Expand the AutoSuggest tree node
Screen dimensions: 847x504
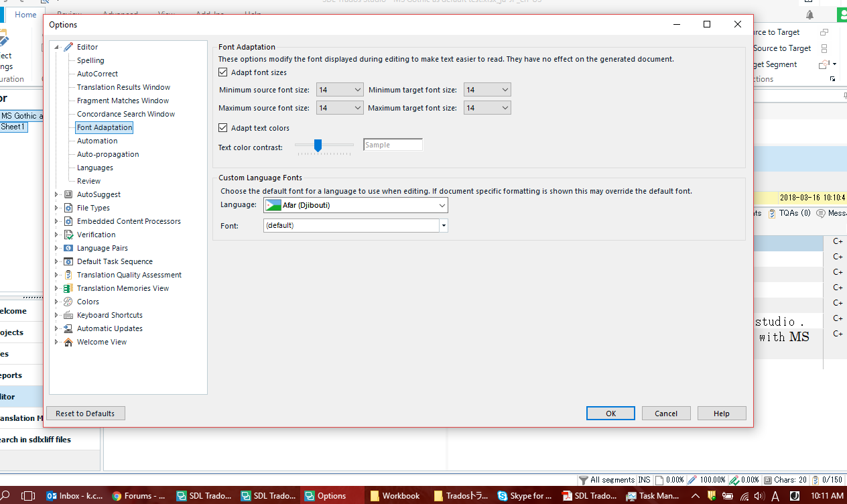click(x=57, y=194)
